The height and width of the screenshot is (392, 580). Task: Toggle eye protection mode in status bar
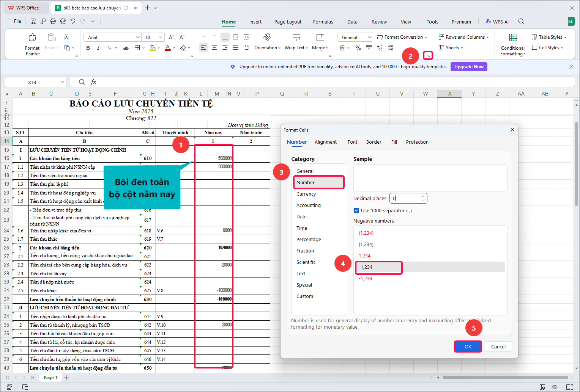pyautogui.click(x=555, y=387)
